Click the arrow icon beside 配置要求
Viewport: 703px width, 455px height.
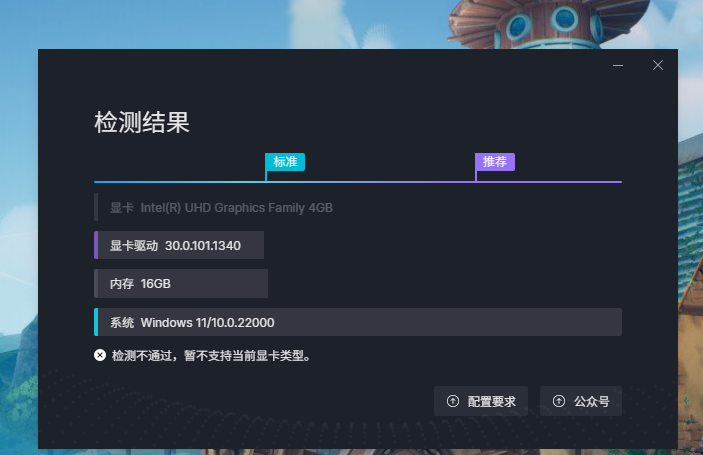pos(453,401)
